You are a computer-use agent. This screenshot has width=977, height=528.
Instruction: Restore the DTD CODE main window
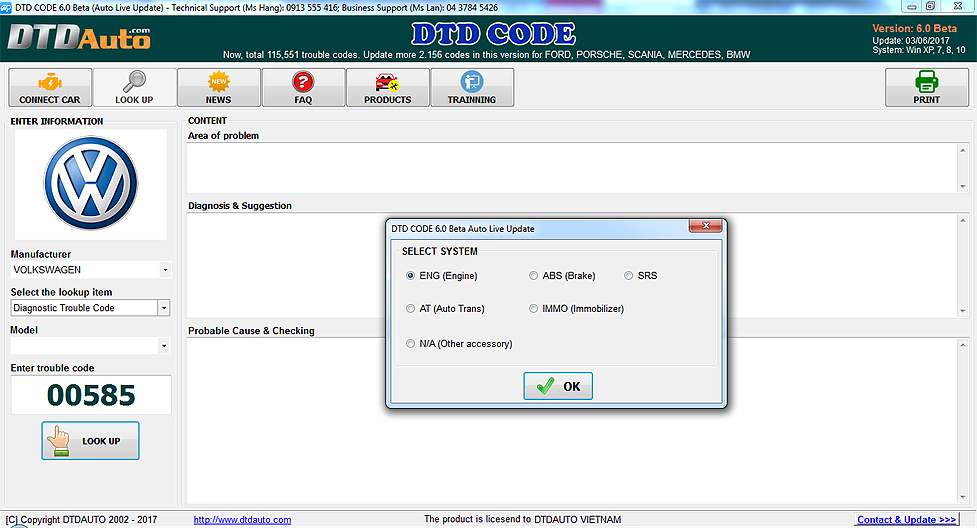tap(930, 6)
